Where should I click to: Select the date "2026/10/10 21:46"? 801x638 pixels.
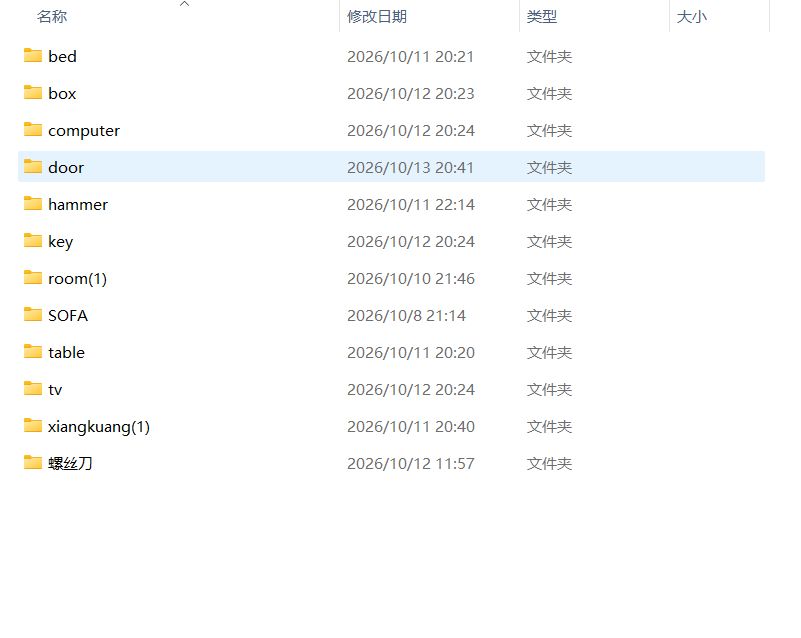pos(411,279)
